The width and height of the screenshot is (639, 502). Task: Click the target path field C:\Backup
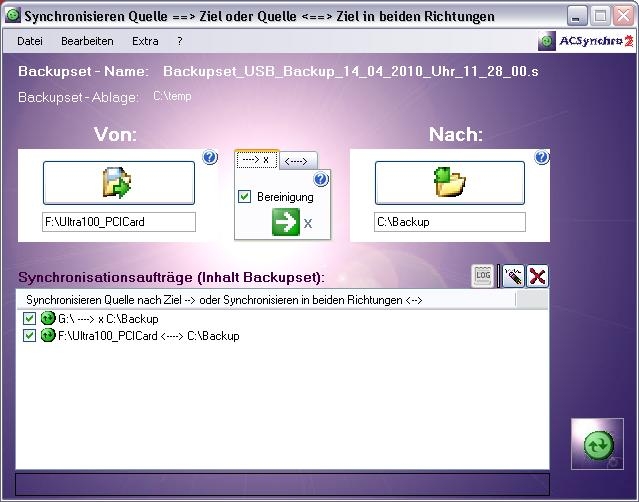click(449, 222)
